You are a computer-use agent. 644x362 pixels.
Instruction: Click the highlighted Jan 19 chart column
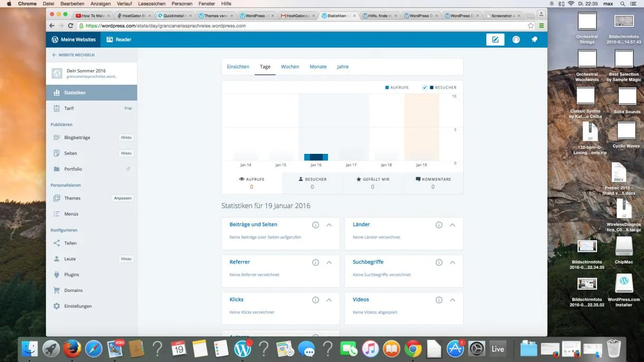pos(421,127)
